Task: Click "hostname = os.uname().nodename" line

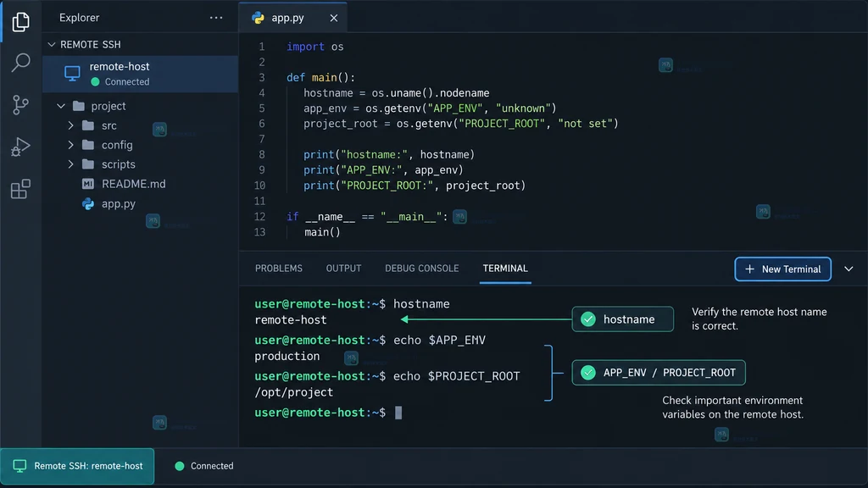Action: click(x=397, y=93)
